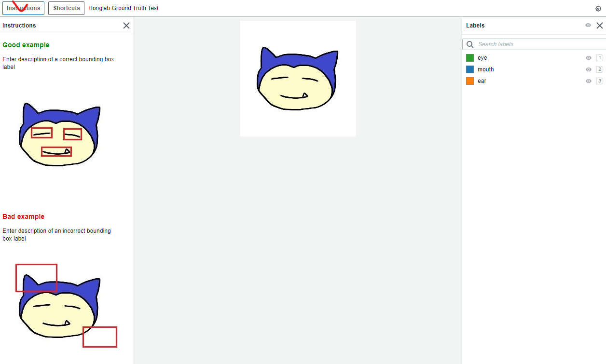Select the green eye color swatch
This screenshot has height=364, width=606.
coord(470,58)
